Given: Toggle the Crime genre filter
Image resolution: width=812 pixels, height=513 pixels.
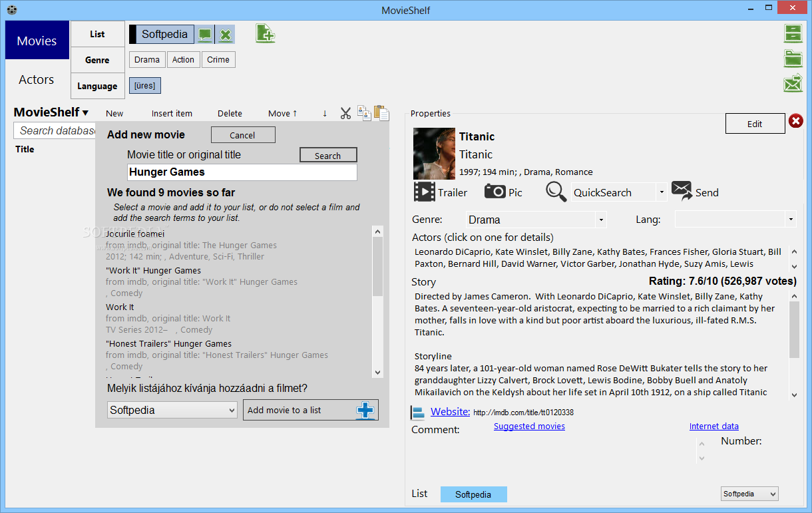Looking at the screenshot, I should click(x=218, y=59).
